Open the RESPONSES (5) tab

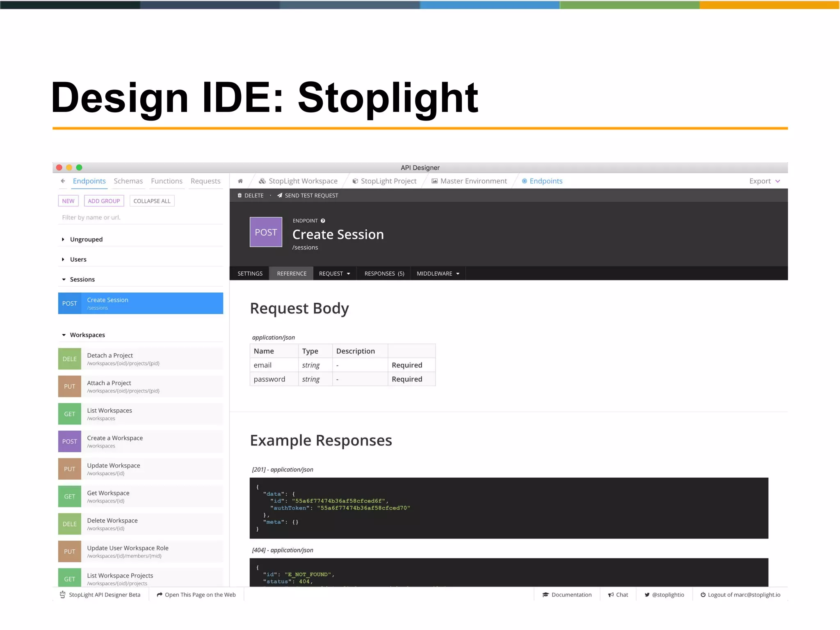pyautogui.click(x=384, y=274)
